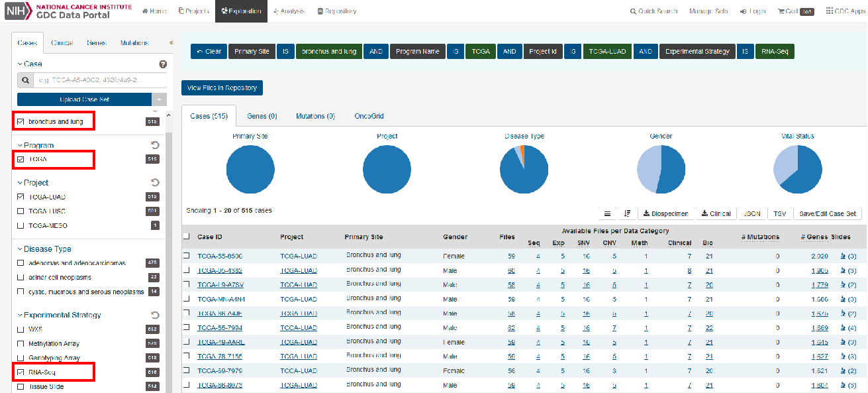Viewport: 868px width, 393px height.
Task: Click the help icon in Case section
Action: 162,64
